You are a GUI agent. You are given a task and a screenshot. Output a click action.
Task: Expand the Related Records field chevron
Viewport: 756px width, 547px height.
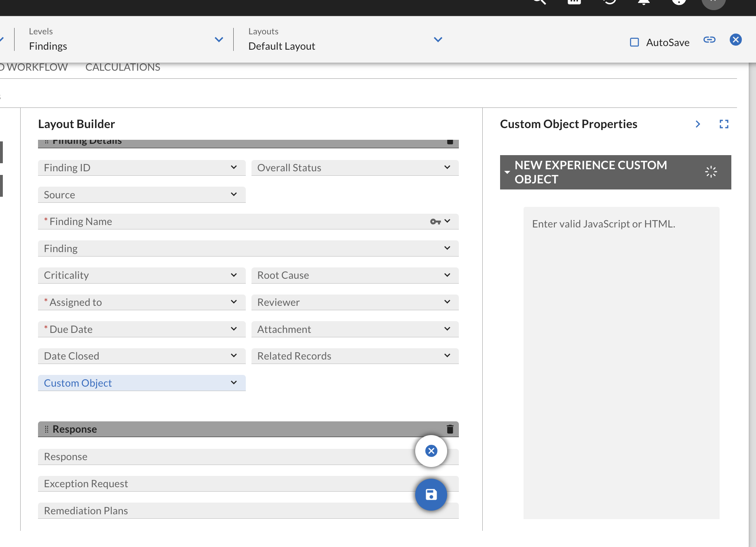(x=447, y=356)
